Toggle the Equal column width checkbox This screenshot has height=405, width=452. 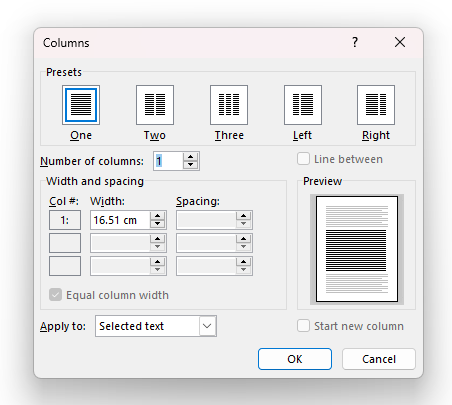(55, 295)
